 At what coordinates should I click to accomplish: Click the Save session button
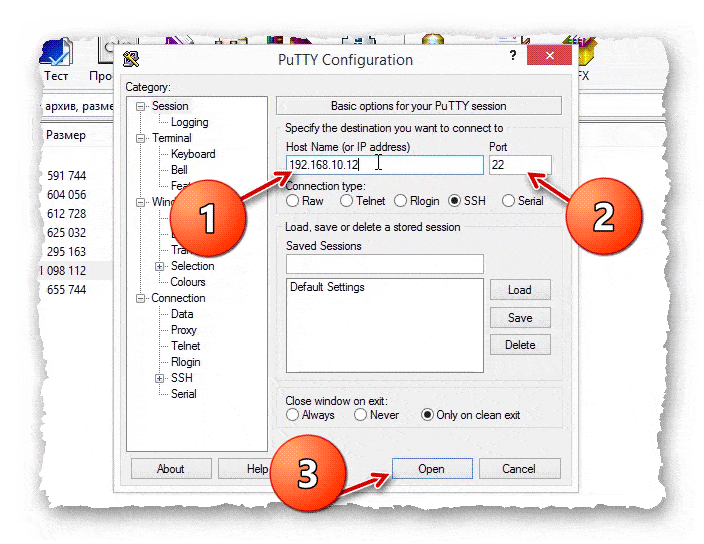520,318
